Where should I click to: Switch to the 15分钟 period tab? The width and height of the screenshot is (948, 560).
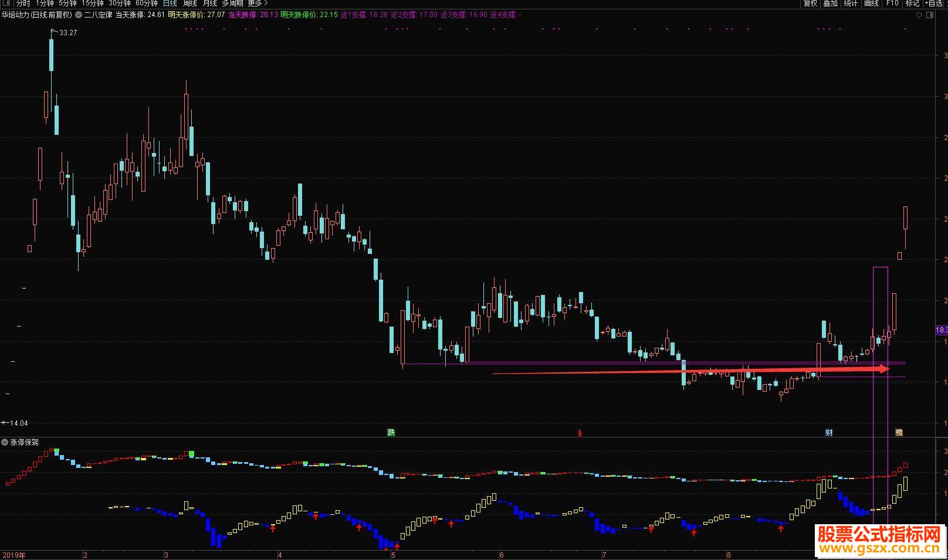pyautogui.click(x=93, y=4)
